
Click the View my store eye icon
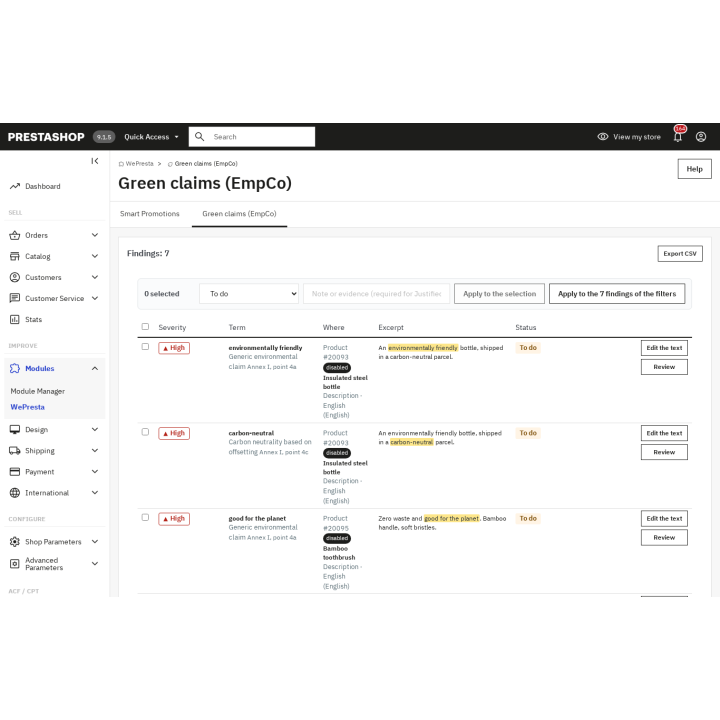click(x=603, y=137)
